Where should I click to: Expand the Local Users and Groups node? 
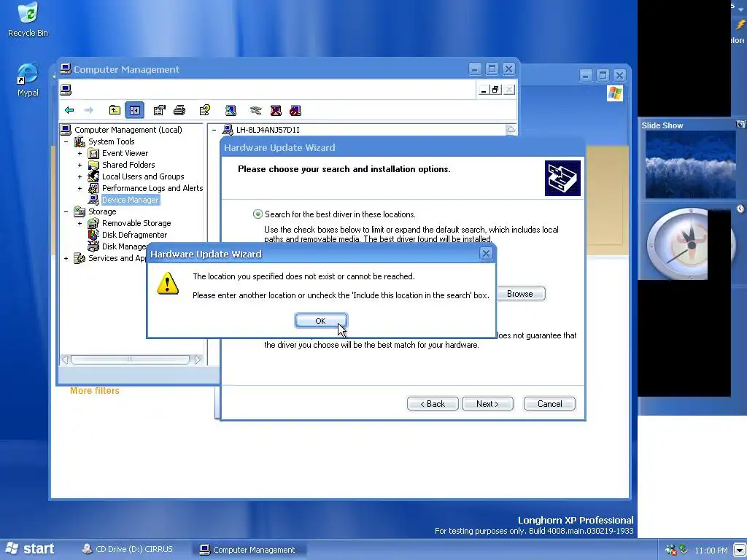click(x=80, y=176)
